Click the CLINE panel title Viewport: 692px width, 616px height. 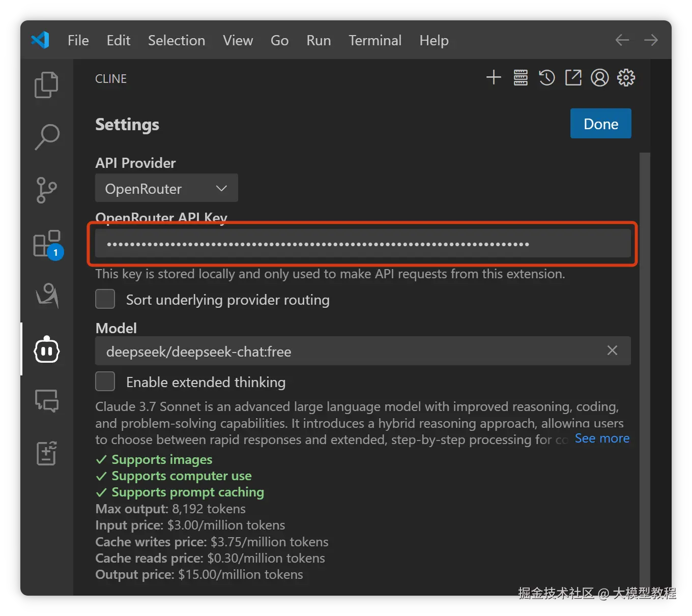[111, 79]
